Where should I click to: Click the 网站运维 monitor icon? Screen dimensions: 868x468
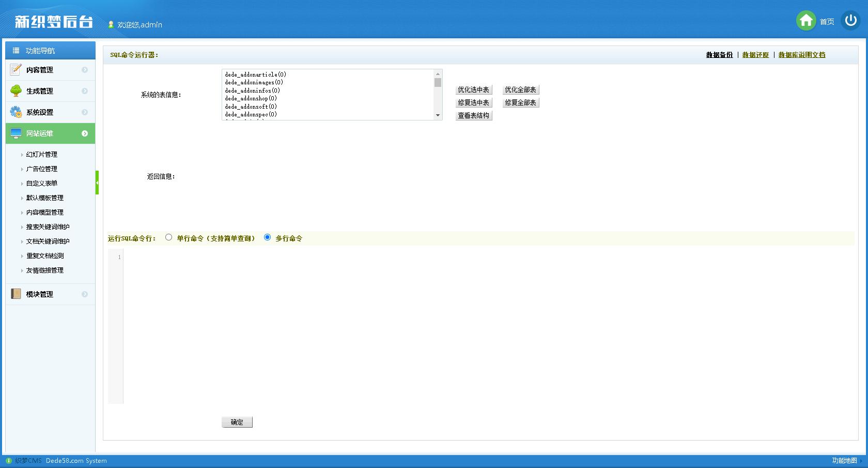(15, 133)
